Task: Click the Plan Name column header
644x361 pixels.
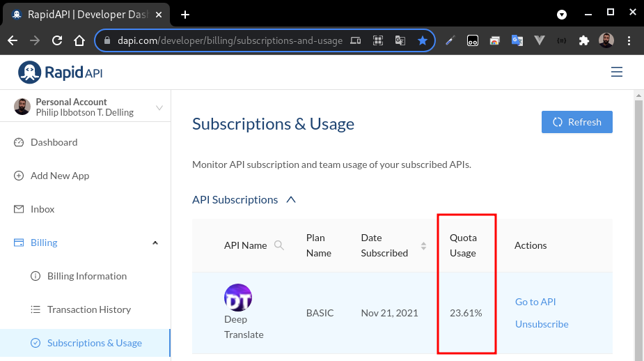Action: (x=319, y=245)
